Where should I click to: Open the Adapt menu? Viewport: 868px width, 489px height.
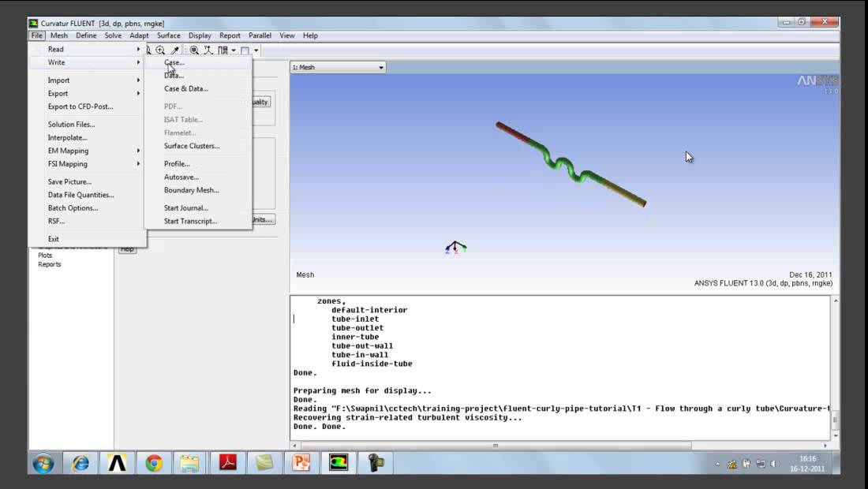(x=139, y=35)
